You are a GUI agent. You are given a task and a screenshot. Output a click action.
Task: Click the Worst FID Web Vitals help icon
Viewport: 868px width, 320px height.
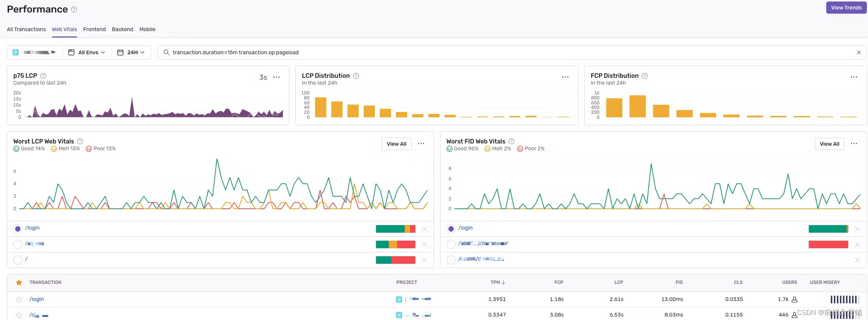(x=511, y=141)
